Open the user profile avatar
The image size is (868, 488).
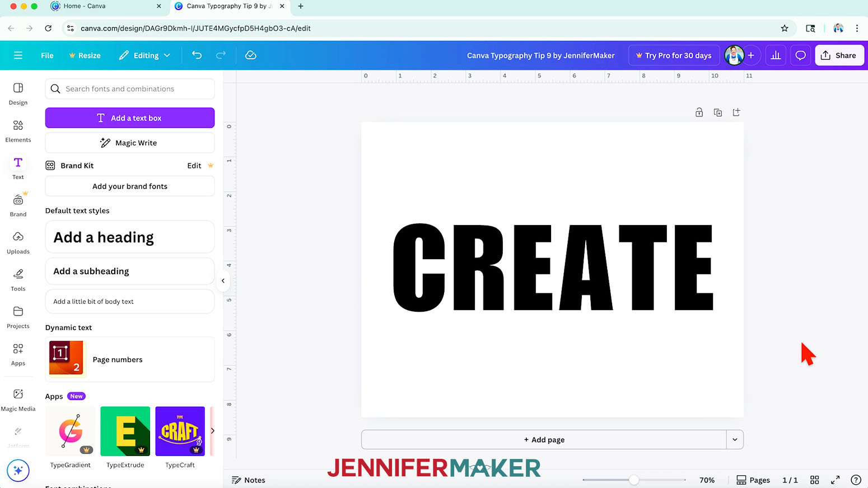click(x=734, y=55)
